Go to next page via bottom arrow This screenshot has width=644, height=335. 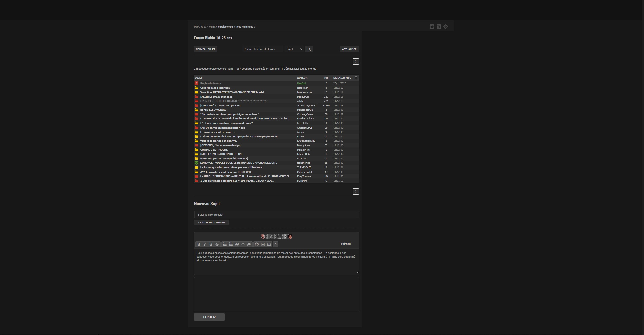tap(356, 192)
